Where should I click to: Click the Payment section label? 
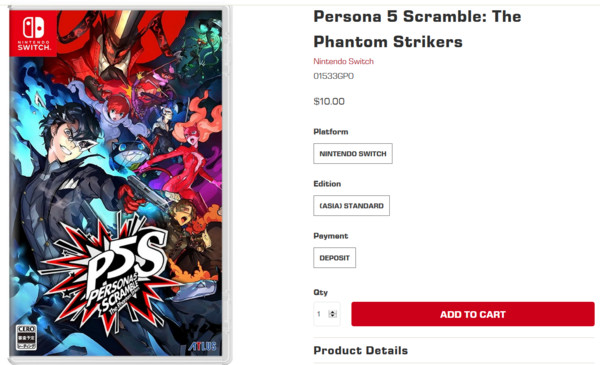point(331,236)
